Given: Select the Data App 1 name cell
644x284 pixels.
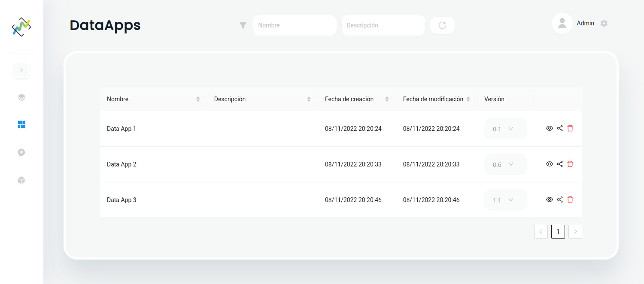Looking at the screenshot, I should click(154, 129).
